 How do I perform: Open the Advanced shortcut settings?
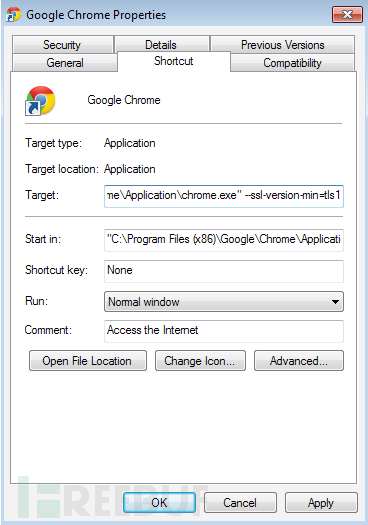pyautogui.click(x=299, y=361)
